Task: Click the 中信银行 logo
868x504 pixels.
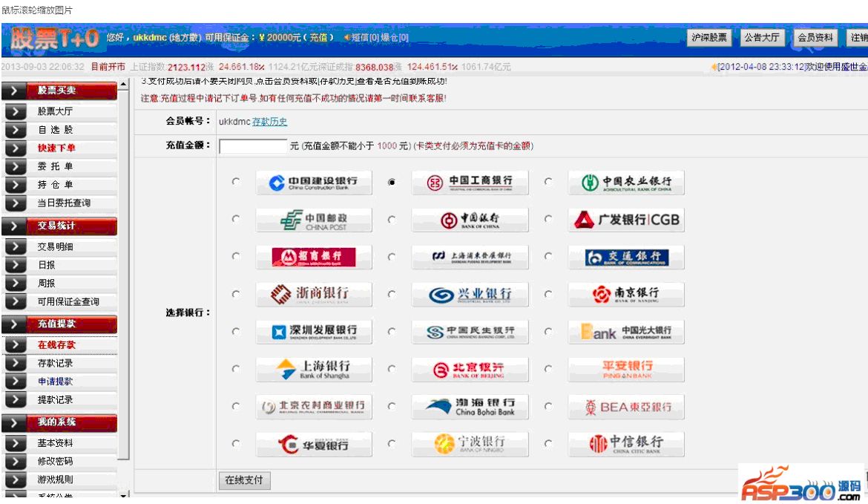Action: [626, 444]
